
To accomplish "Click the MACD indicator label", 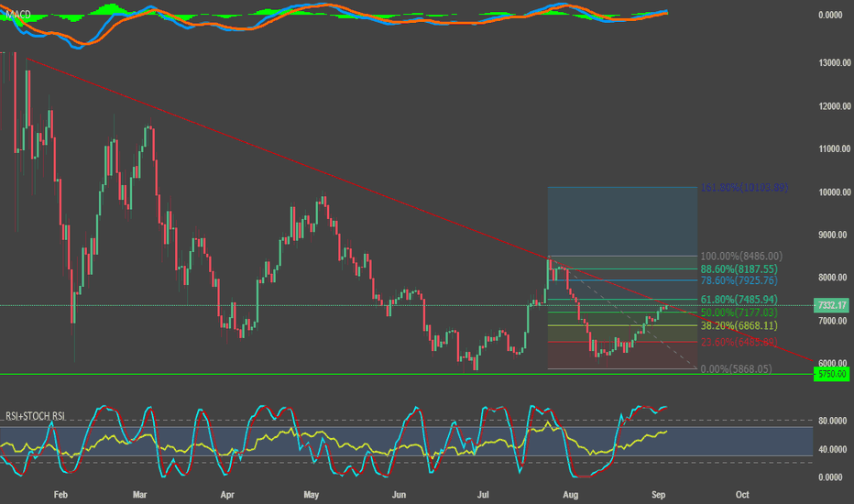I will click(18, 15).
